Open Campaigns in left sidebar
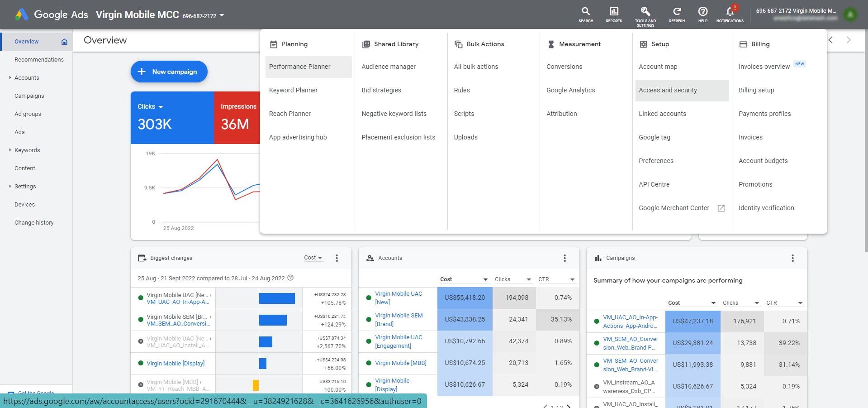The height and width of the screenshot is (408, 868). coord(29,96)
